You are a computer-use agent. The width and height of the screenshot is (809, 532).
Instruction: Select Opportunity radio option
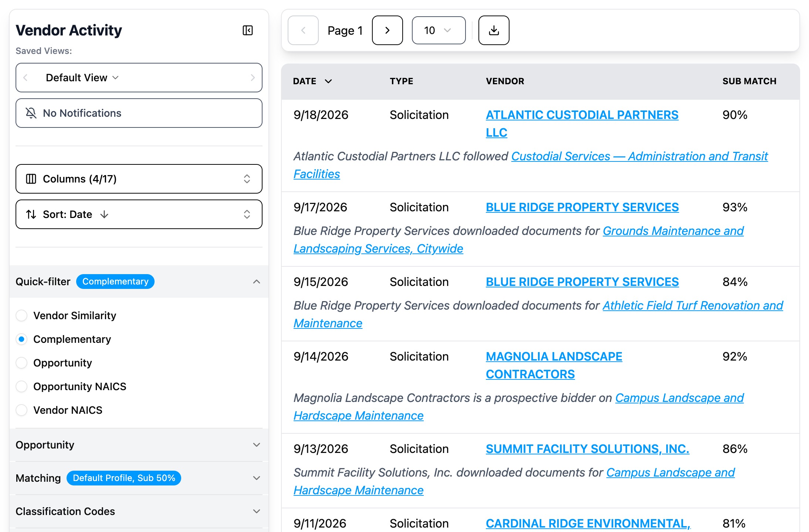pyautogui.click(x=21, y=363)
